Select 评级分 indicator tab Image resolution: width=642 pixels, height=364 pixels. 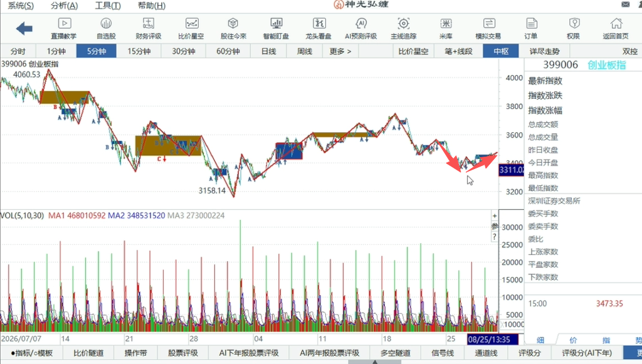pos(529,353)
